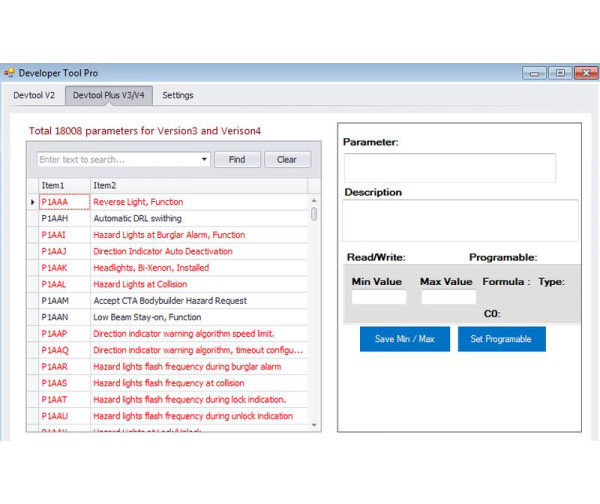The width and height of the screenshot is (600, 504).
Task: Click the Clear button
Action: 287,159
